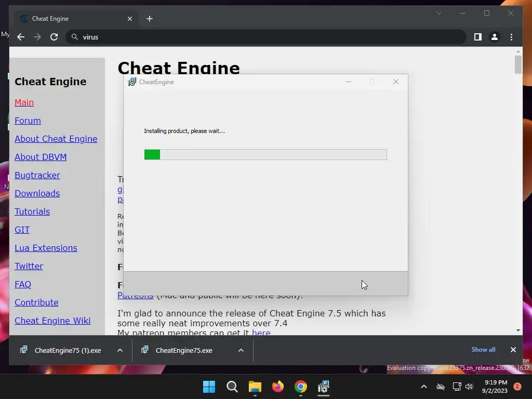Click 'Installing product, please wait...' text
The image size is (532, 399).
click(184, 131)
